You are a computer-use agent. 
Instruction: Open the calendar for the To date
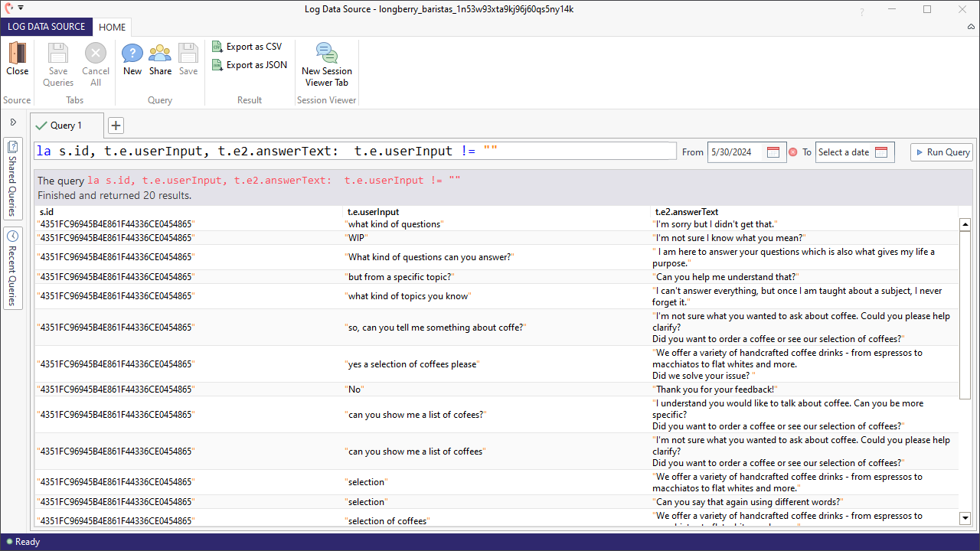pos(881,152)
